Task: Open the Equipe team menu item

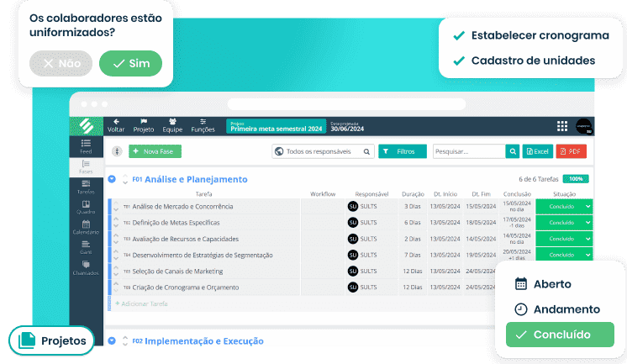Action: point(172,125)
